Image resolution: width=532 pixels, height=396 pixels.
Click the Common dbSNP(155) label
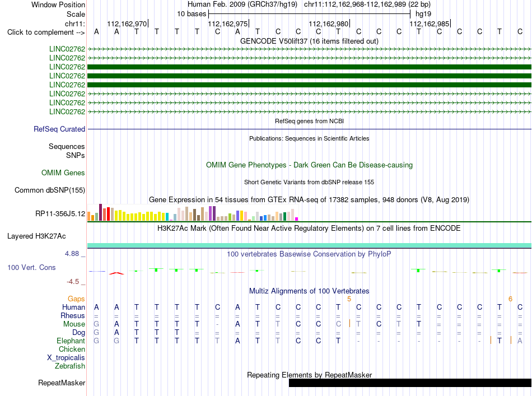[49, 190]
